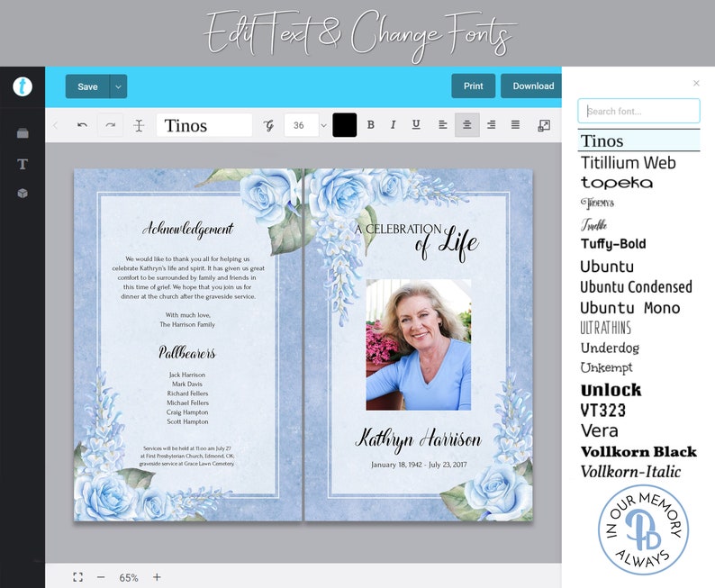
Task: Click the resize text box icon
Action: pyautogui.click(x=544, y=125)
